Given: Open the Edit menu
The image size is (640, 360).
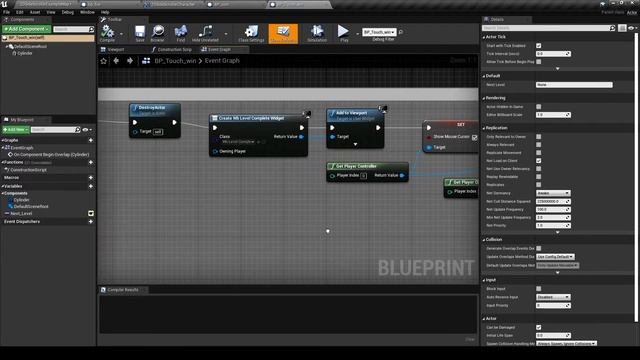Looking at the screenshot, I should 20,12.
